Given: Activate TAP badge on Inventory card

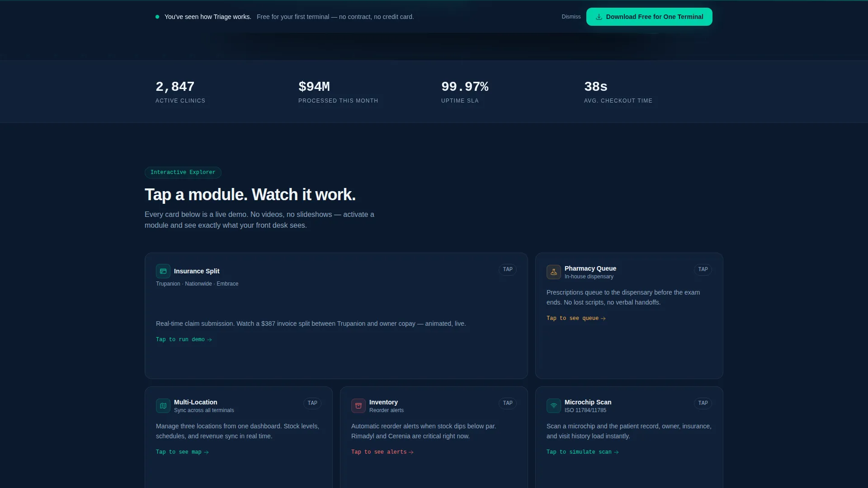Looking at the screenshot, I should click(x=508, y=403).
